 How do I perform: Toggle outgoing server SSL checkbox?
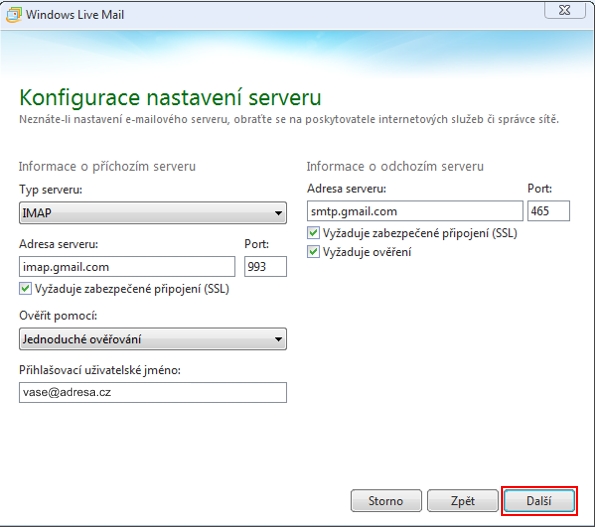pos(313,233)
